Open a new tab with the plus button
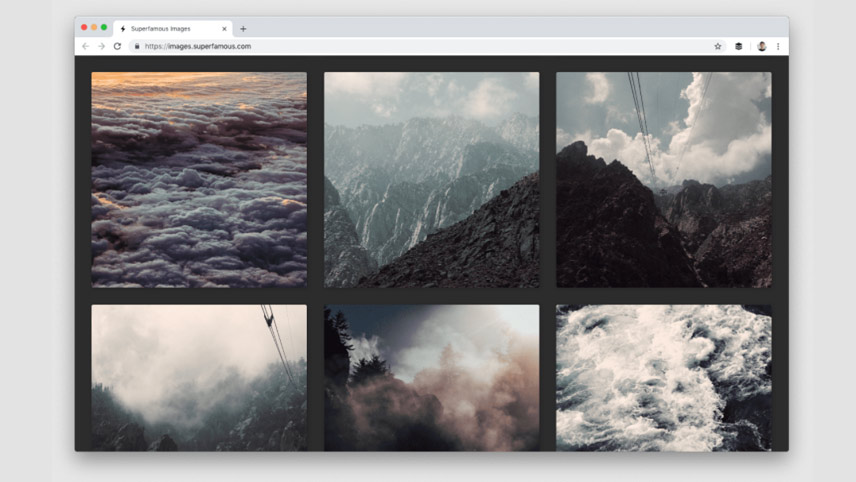Screen dimensions: 856x482 tap(243, 29)
